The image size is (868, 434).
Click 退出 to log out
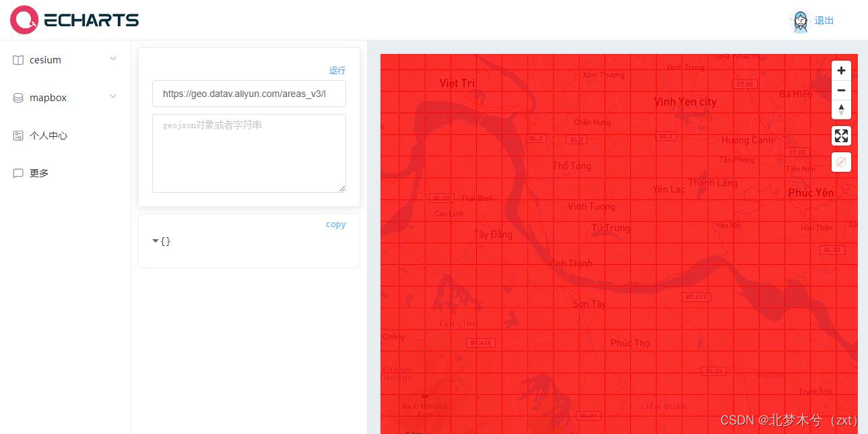(824, 21)
